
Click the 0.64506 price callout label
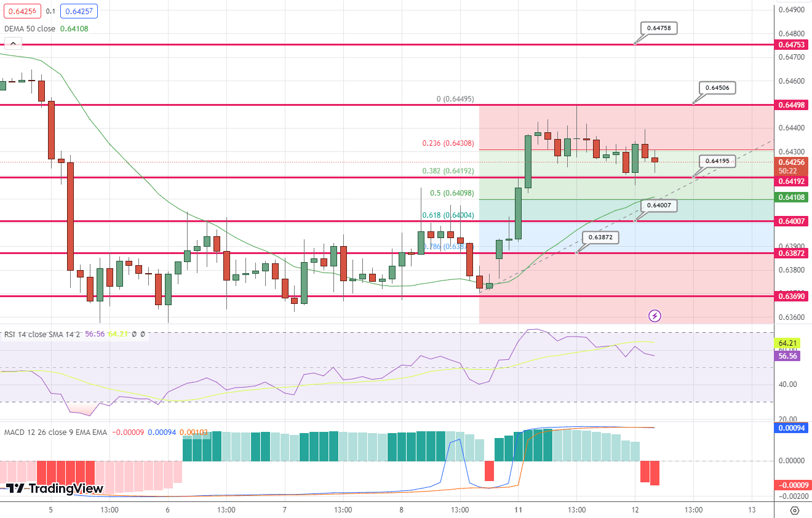tap(717, 88)
